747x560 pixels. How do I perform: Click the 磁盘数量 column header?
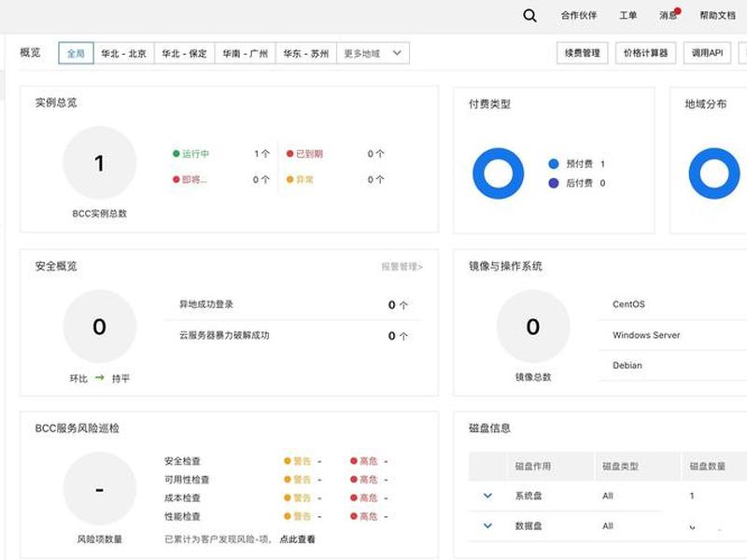(708, 466)
